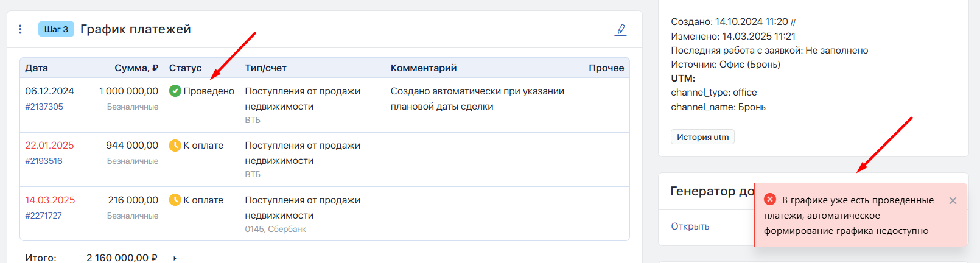Click the Сумма, ₽ column header
The height and width of the screenshot is (263, 980).
pyautogui.click(x=136, y=68)
